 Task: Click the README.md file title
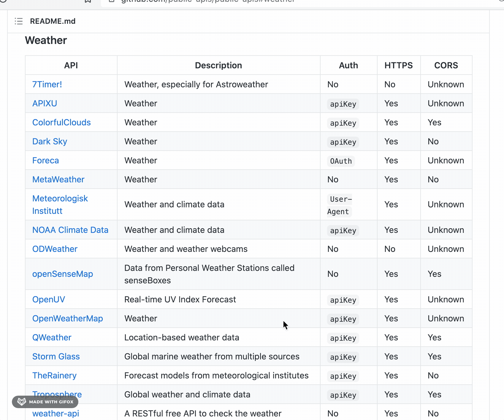tap(53, 21)
